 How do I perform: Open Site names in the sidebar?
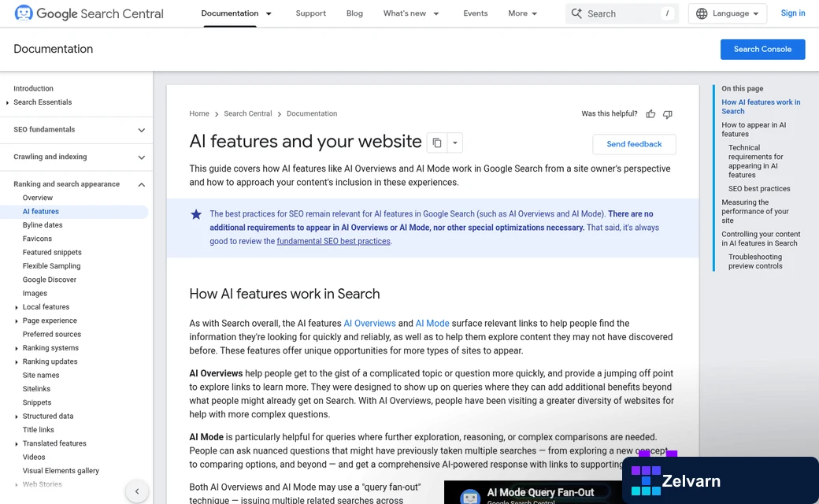[x=41, y=375]
